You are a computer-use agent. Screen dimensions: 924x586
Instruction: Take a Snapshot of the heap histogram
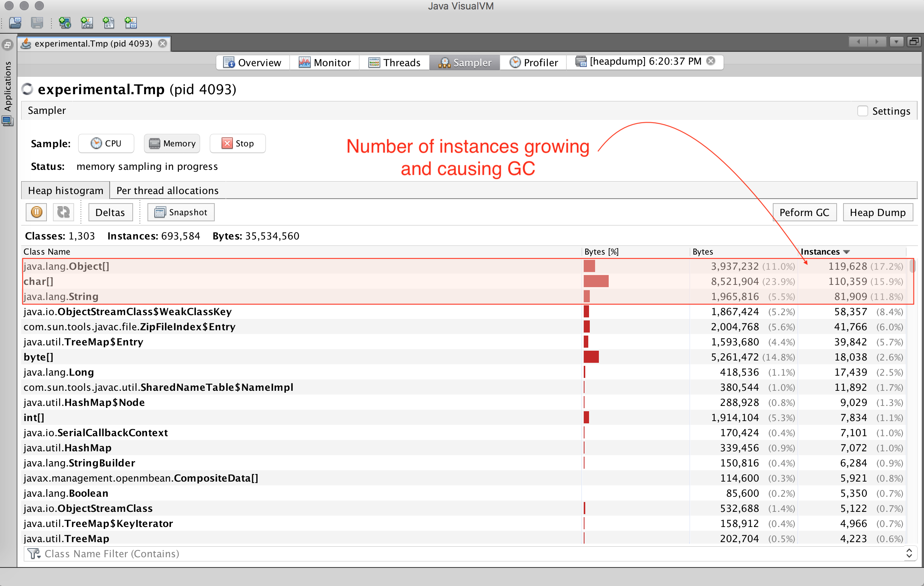coord(180,212)
